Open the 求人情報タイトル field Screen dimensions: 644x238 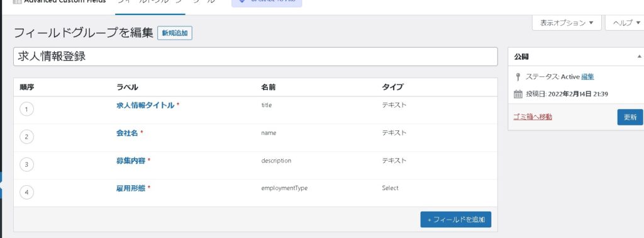click(x=145, y=105)
